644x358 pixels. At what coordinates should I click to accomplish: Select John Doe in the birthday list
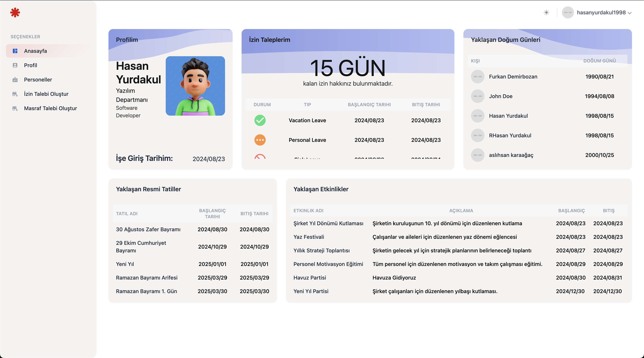click(x=501, y=96)
